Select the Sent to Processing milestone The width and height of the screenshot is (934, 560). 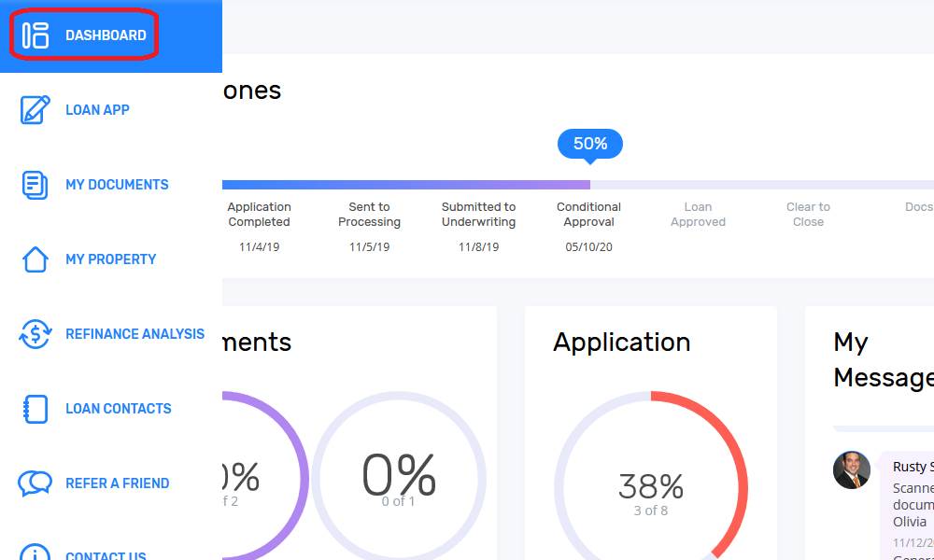tap(369, 215)
